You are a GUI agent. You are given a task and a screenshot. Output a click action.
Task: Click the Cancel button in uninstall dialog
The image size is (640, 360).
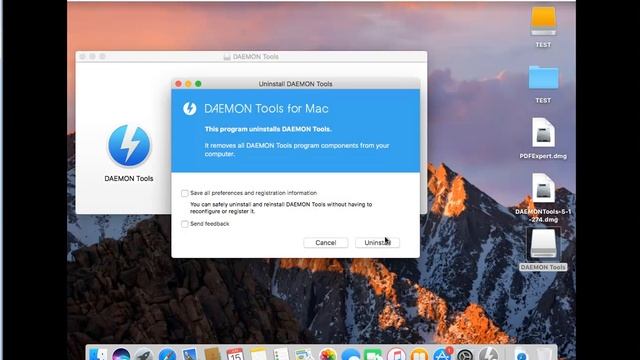[x=326, y=242]
